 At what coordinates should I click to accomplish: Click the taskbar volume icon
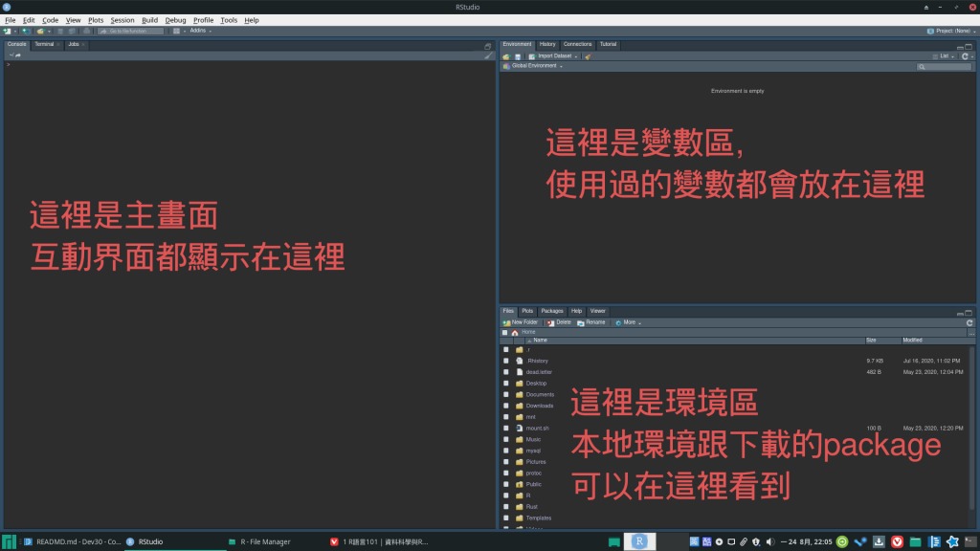(770, 541)
